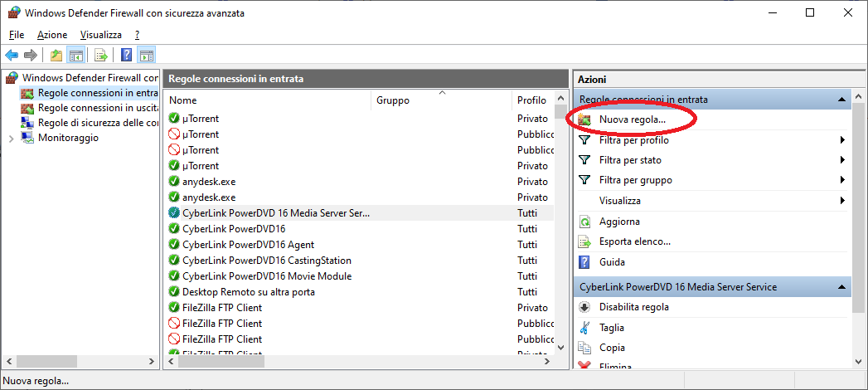Image resolution: width=868 pixels, height=390 pixels.
Task: Click the Filtra per gruppo funnel icon
Action: [x=584, y=180]
